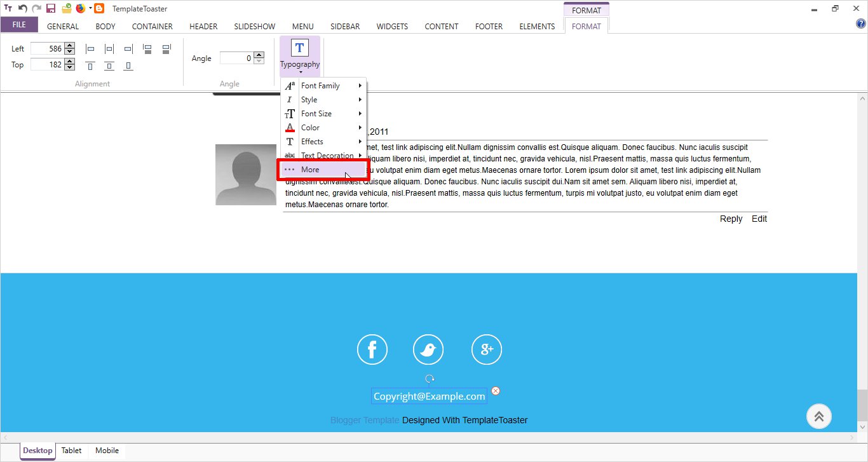Align element to top edge icon
This screenshot has height=462, width=868.
point(90,65)
